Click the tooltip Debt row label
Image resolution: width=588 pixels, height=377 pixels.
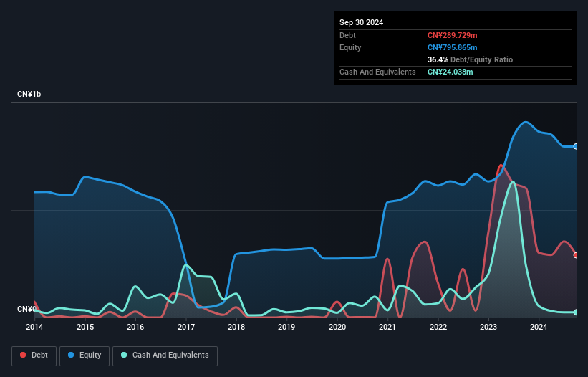[347, 35]
